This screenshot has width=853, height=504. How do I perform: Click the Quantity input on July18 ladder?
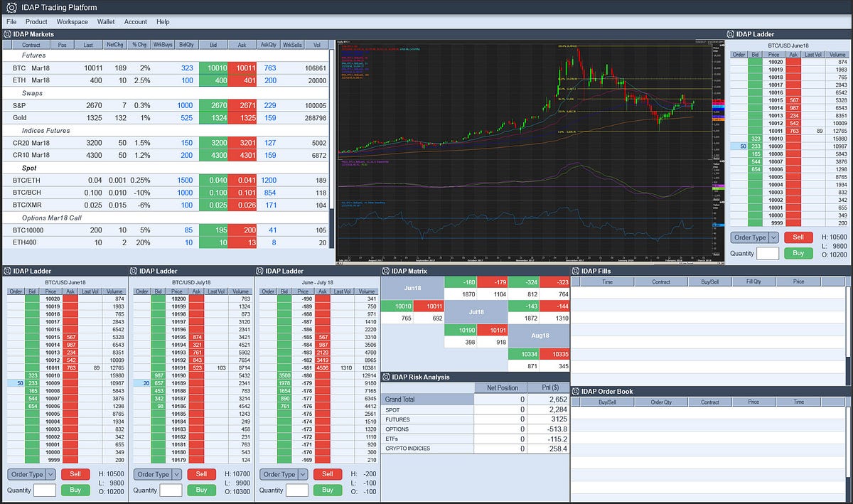coord(171,490)
